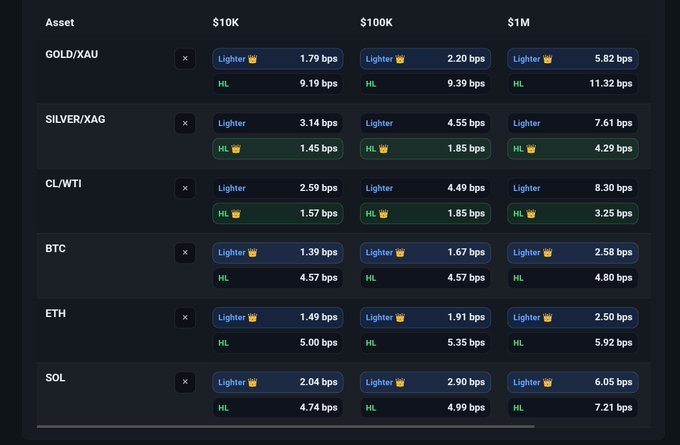The image size is (680, 445).
Task: Click HL 5.35 bps ETH cell
Action: coord(425,343)
